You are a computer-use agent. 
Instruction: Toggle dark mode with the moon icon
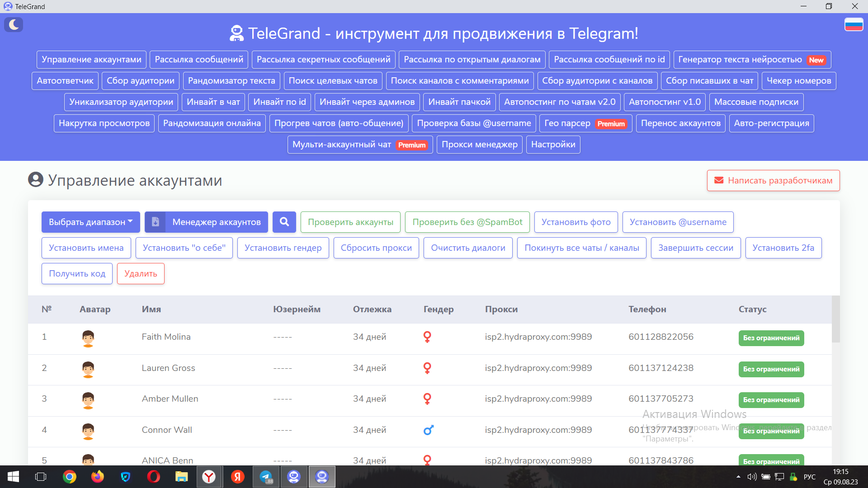point(14,24)
